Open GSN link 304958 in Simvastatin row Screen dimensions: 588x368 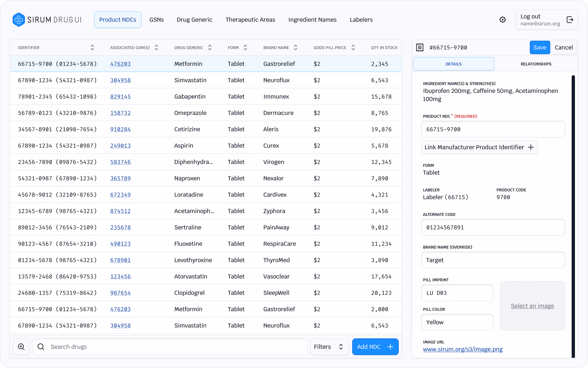click(x=121, y=80)
